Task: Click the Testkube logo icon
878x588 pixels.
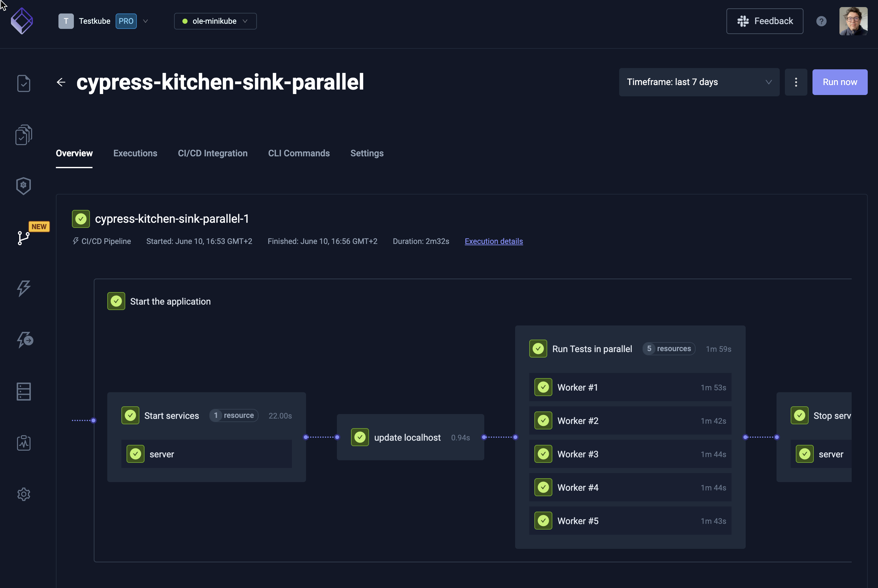Action: (22, 21)
